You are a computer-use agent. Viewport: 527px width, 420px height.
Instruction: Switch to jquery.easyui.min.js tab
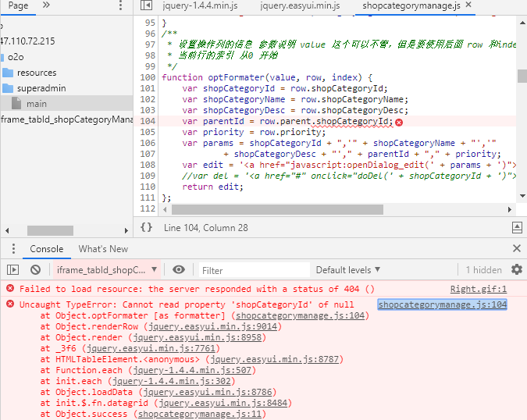point(300,5)
